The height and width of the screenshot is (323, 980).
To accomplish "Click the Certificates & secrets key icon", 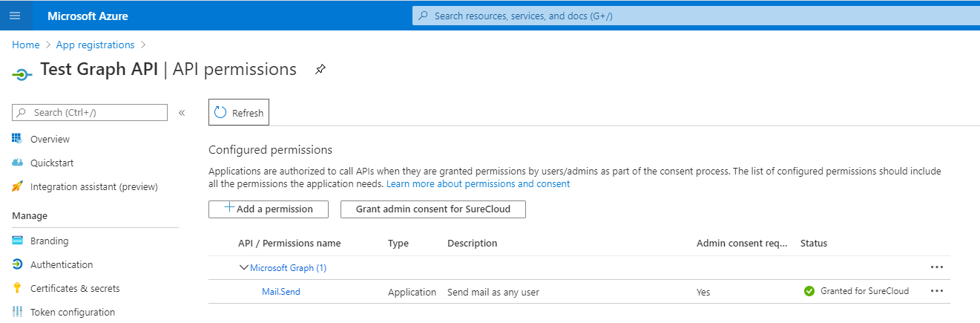I will pos(17,288).
